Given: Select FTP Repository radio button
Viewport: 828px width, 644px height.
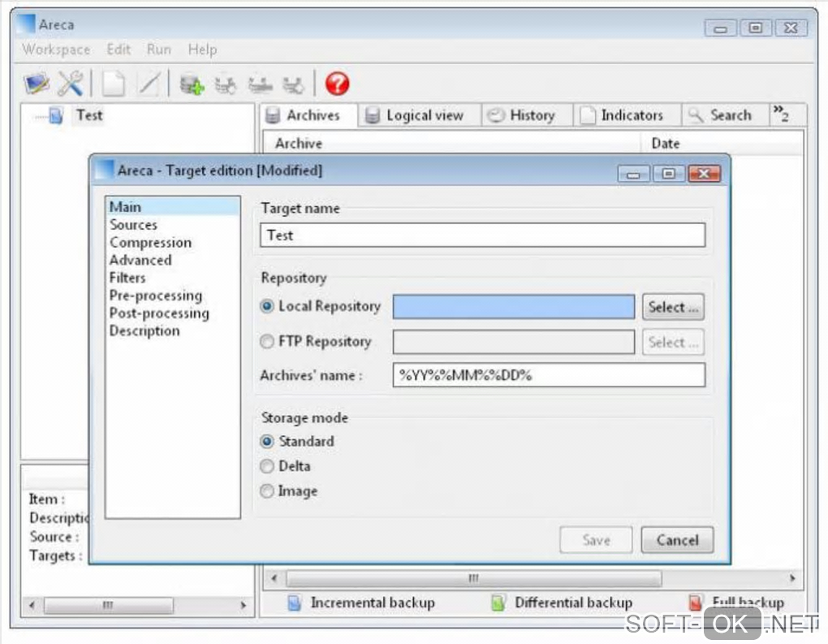Looking at the screenshot, I should click(x=267, y=342).
